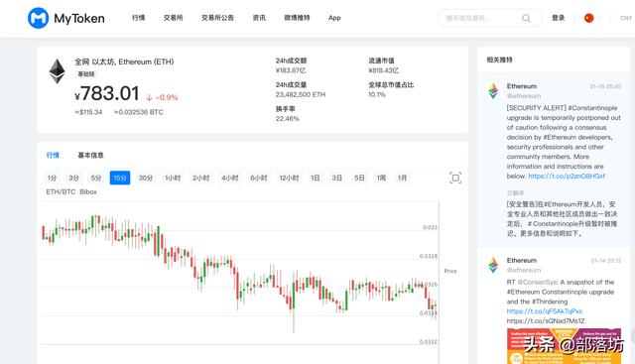Open the t.co/p2zn08HGxf tweet link
Image resolution: width=635 pixels, height=364 pixels.
(x=567, y=177)
